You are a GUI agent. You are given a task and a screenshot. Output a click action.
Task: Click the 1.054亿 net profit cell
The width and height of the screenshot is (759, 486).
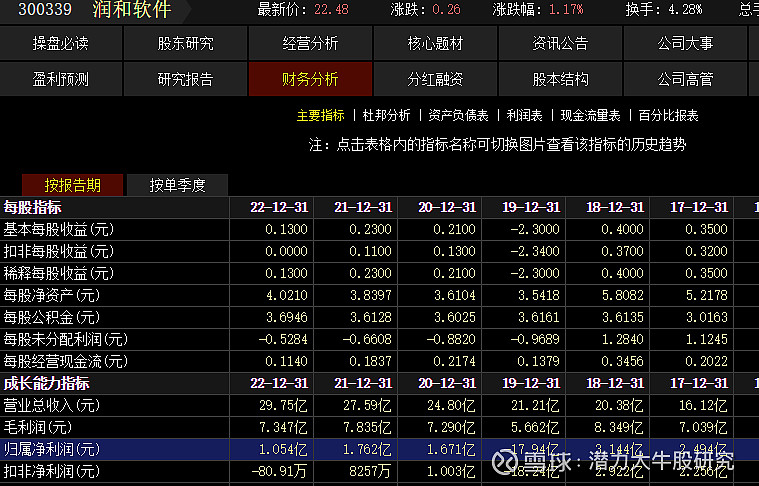point(283,449)
